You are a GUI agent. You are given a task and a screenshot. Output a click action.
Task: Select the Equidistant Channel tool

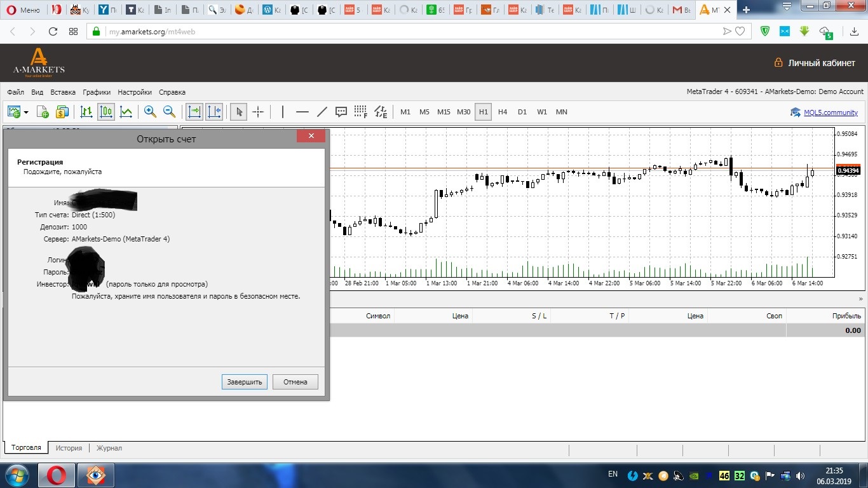pos(381,112)
